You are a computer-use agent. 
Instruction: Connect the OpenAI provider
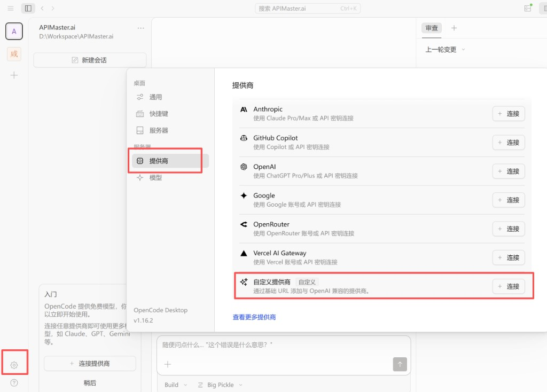pos(509,171)
